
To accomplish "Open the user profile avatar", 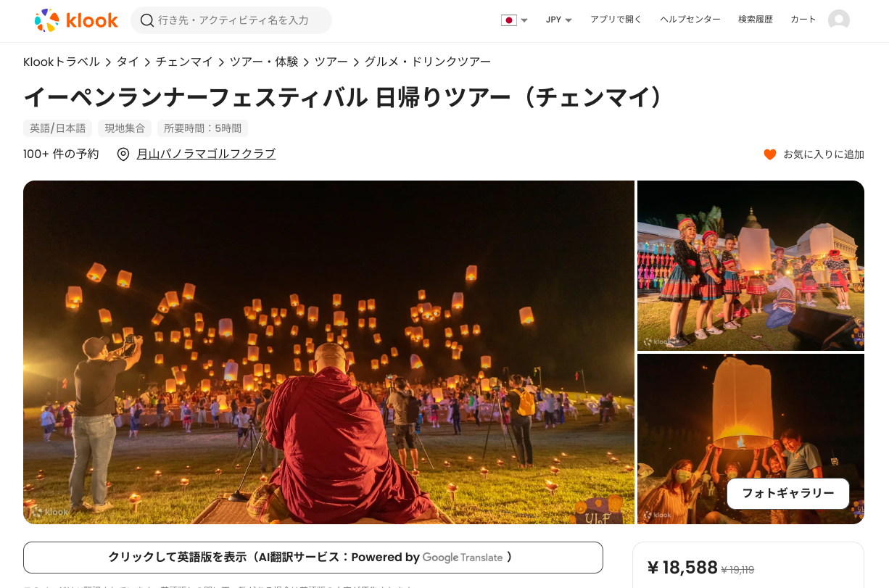I will point(839,20).
